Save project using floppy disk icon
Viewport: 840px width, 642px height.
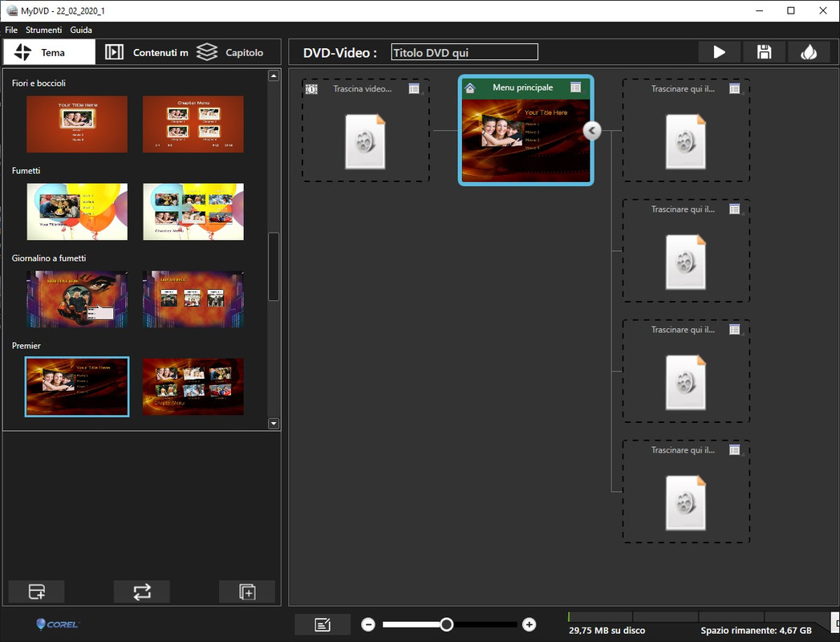[x=764, y=52]
